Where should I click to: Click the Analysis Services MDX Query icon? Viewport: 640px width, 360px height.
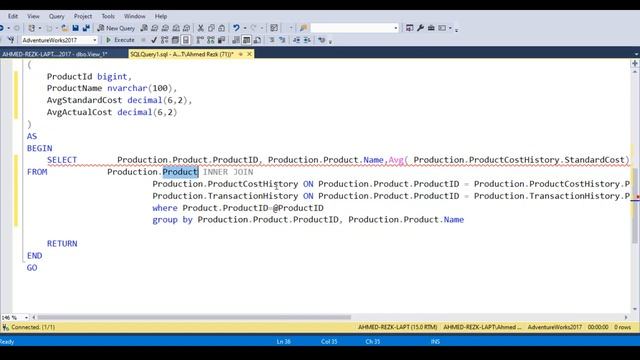pos(155,28)
